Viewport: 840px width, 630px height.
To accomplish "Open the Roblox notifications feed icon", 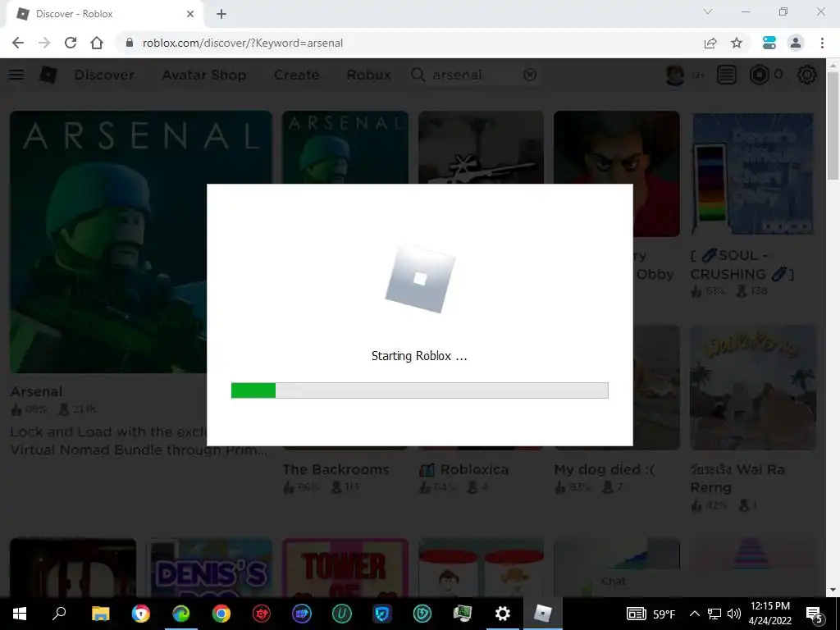I will pyautogui.click(x=727, y=75).
